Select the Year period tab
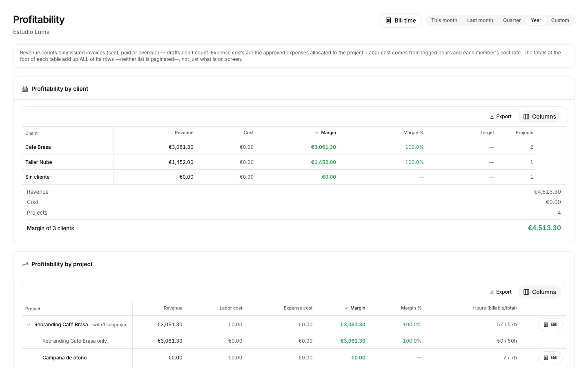 tap(536, 20)
